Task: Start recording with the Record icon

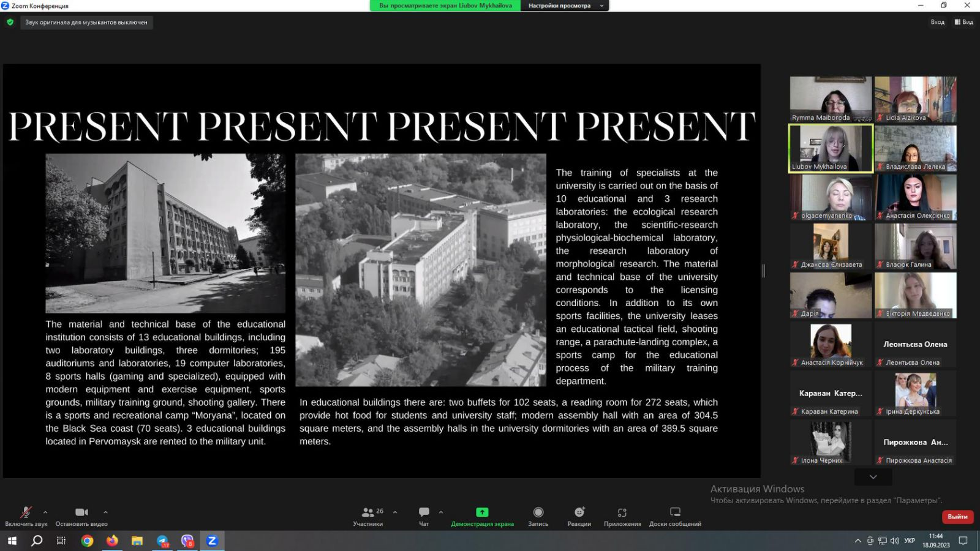Action: pyautogui.click(x=538, y=512)
